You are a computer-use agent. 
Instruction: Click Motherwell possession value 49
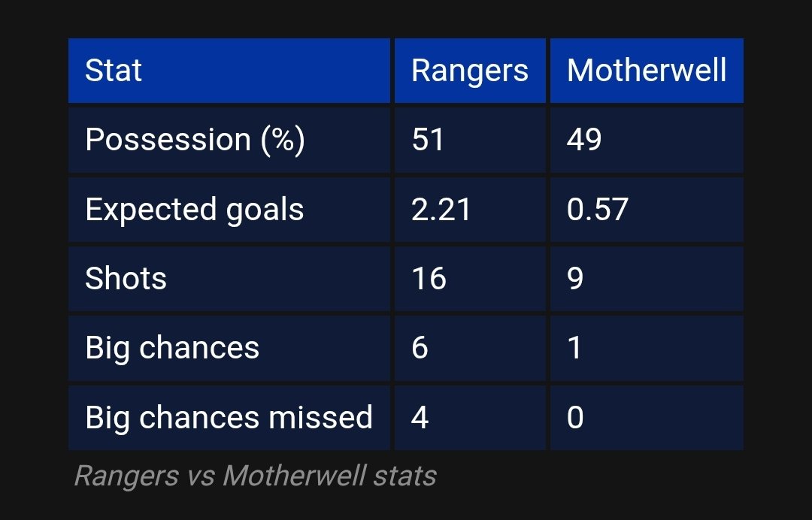(584, 140)
